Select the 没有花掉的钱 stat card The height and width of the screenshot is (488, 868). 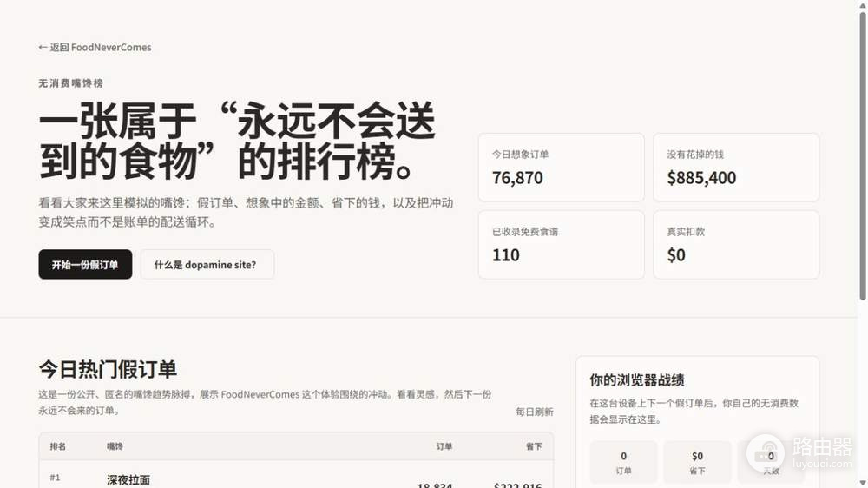[x=736, y=168]
